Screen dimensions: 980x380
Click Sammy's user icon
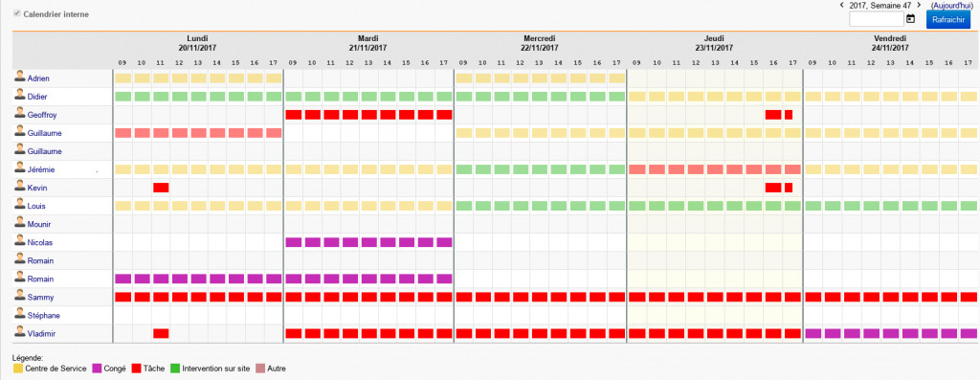click(x=20, y=297)
